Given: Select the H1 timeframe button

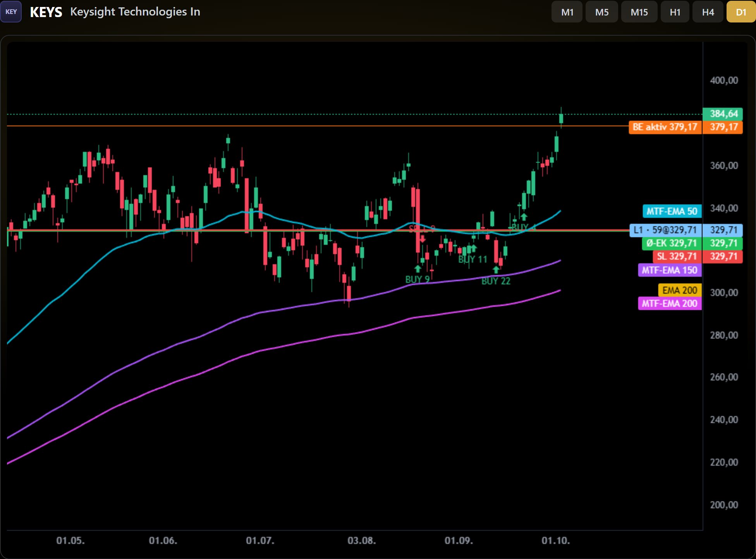Looking at the screenshot, I should [x=675, y=12].
